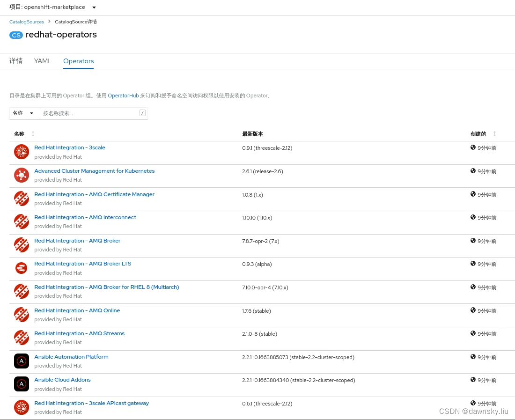The height and width of the screenshot is (420, 515).
Task: Click the redhat-operators page title
Action: [61, 35]
